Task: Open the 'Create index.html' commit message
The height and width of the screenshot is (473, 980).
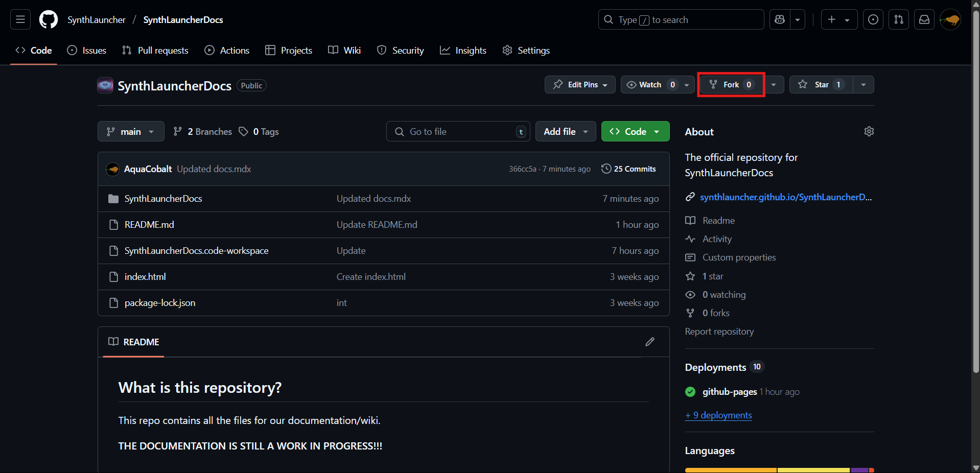Action: [x=371, y=277]
